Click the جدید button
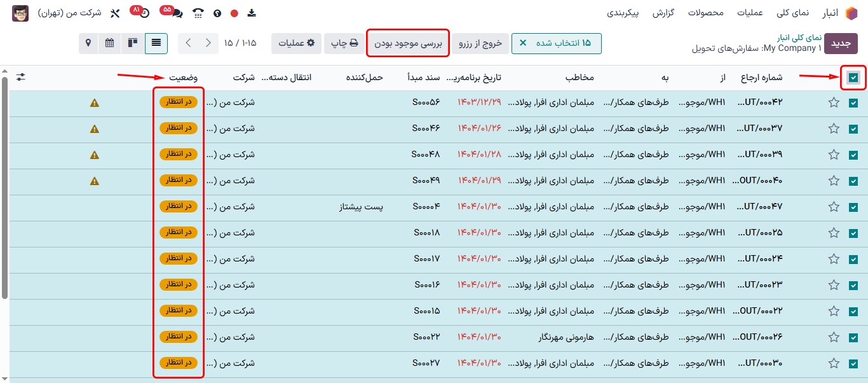 (x=841, y=43)
